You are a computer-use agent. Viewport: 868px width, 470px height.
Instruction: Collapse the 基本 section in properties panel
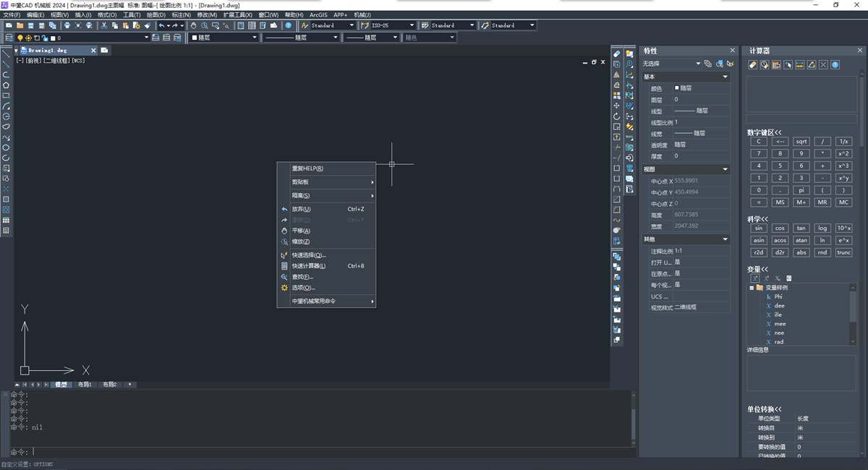[726, 77]
